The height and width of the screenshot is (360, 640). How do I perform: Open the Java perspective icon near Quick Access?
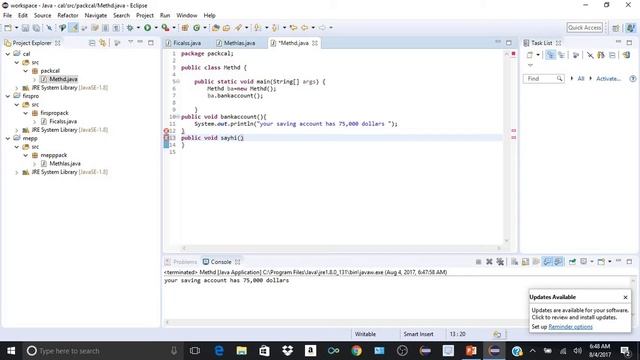click(x=631, y=28)
